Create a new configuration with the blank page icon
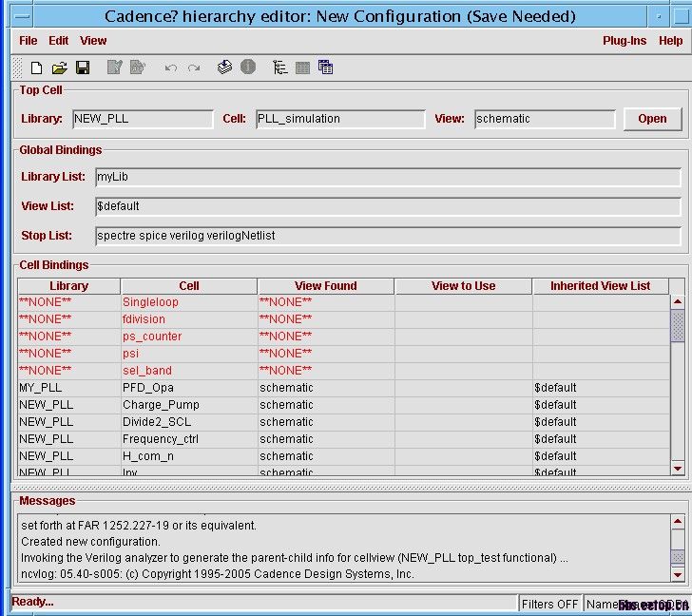The height and width of the screenshot is (616, 692). tap(37, 67)
